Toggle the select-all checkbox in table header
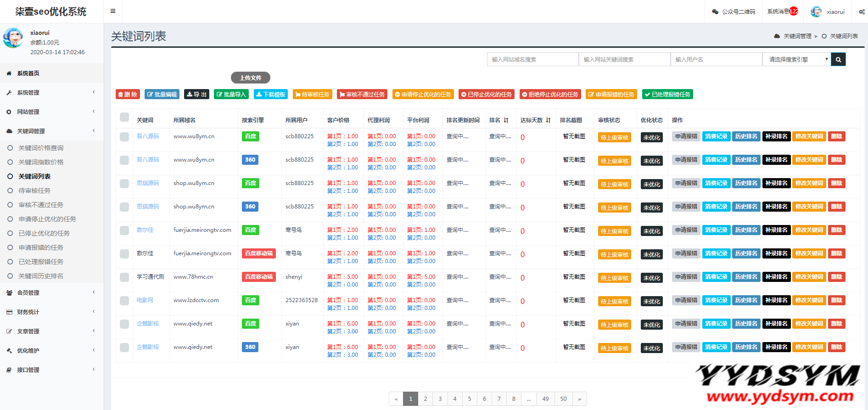868x410 pixels. pyautogui.click(x=124, y=117)
